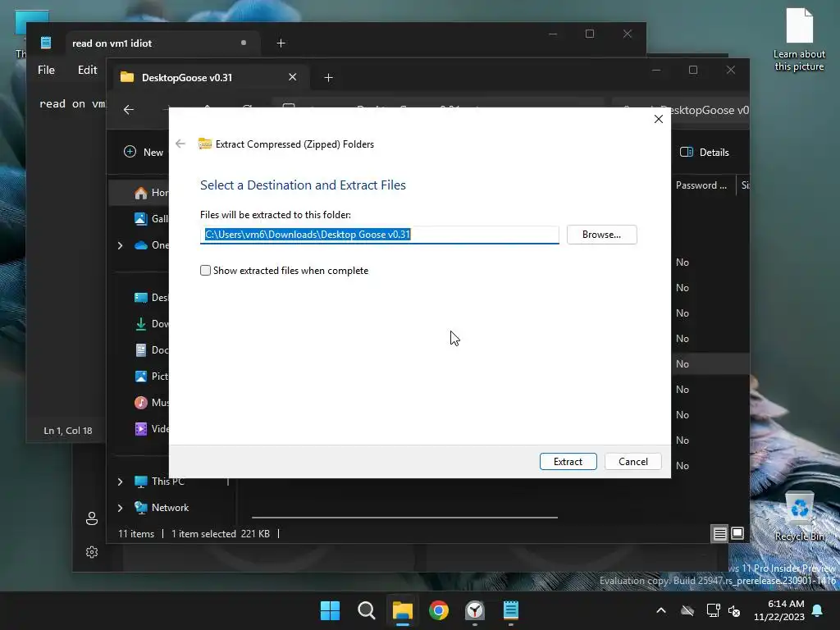Screen dimensions: 840x630
Task: Open taskbar Search
Action: [367, 610]
